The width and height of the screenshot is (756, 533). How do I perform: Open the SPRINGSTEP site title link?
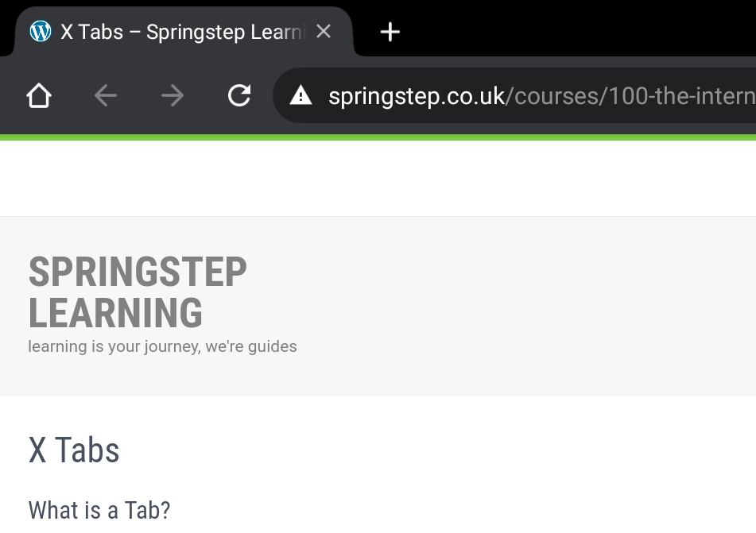point(138,272)
